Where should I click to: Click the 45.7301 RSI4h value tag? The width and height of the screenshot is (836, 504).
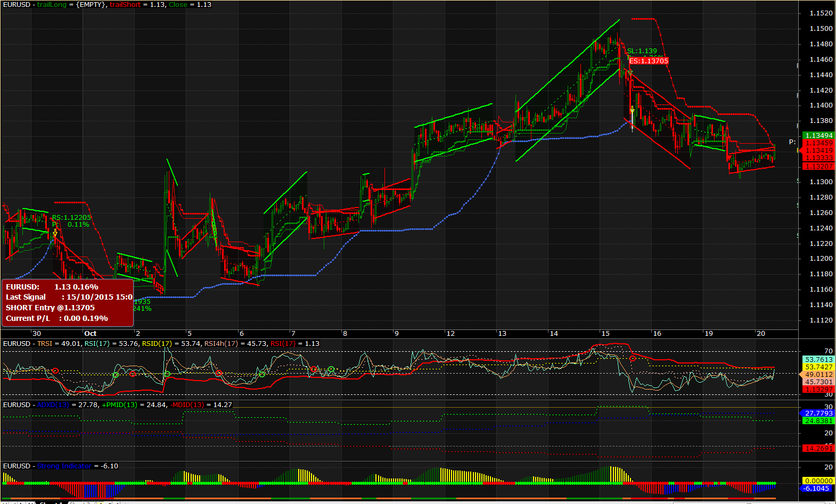[819, 382]
